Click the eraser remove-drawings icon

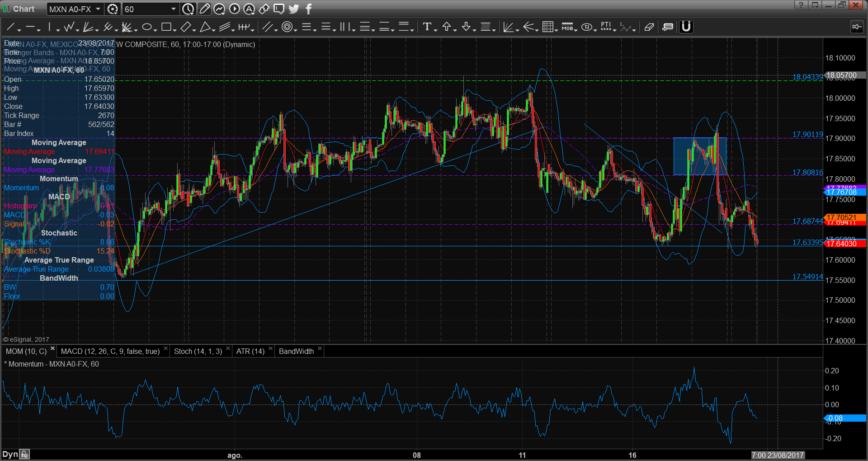(649, 27)
